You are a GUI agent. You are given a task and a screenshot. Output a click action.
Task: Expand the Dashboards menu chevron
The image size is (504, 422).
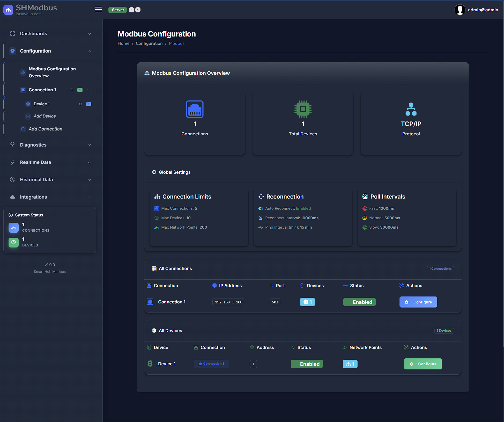(x=89, y=34)
